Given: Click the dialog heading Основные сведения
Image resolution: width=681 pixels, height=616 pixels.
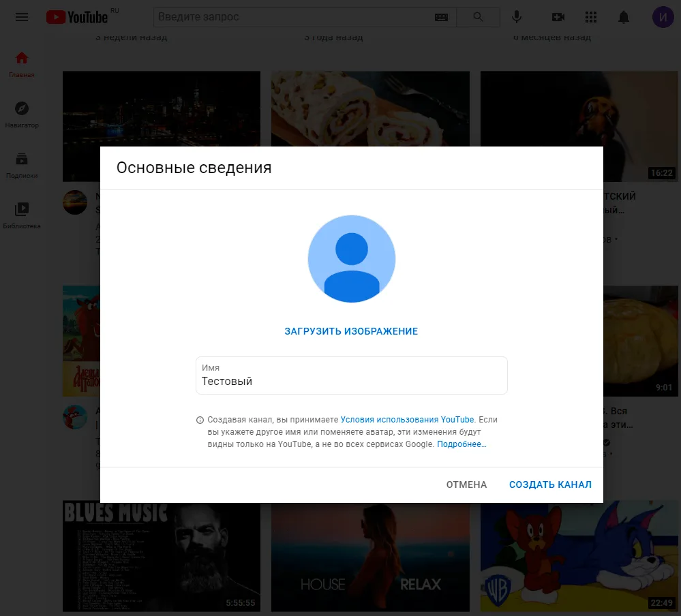Looking at the screenshot, I should [x=194, y=168].
